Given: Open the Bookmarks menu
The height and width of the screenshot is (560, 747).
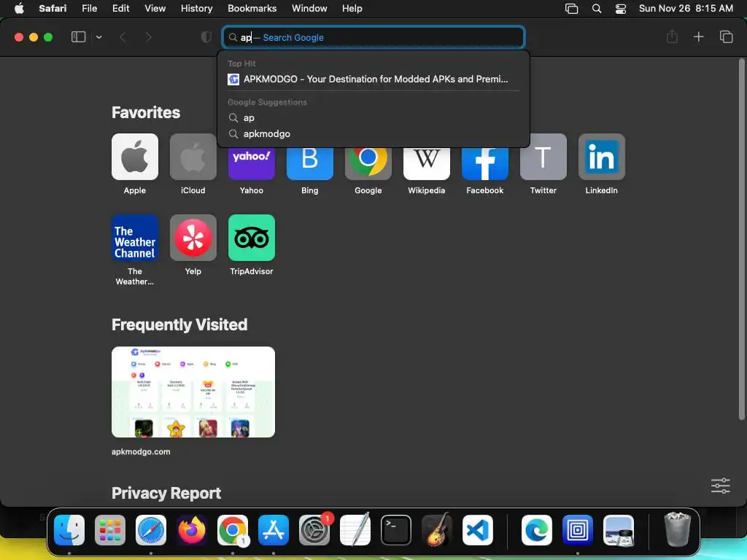Looking at the screenshot, I should point(252,9).
